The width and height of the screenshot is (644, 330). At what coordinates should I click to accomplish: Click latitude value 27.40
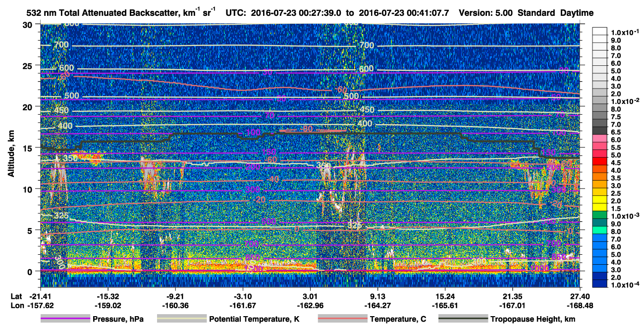tap(580, 296)
